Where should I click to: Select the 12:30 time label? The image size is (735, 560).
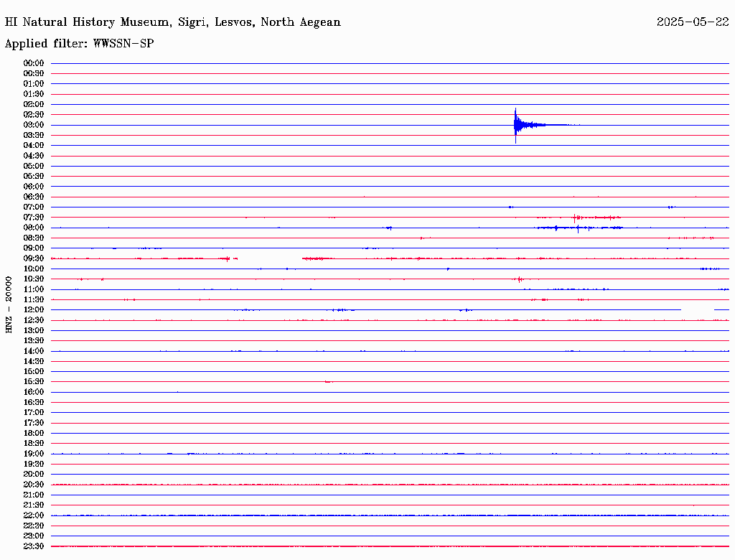tap(34, 320)
